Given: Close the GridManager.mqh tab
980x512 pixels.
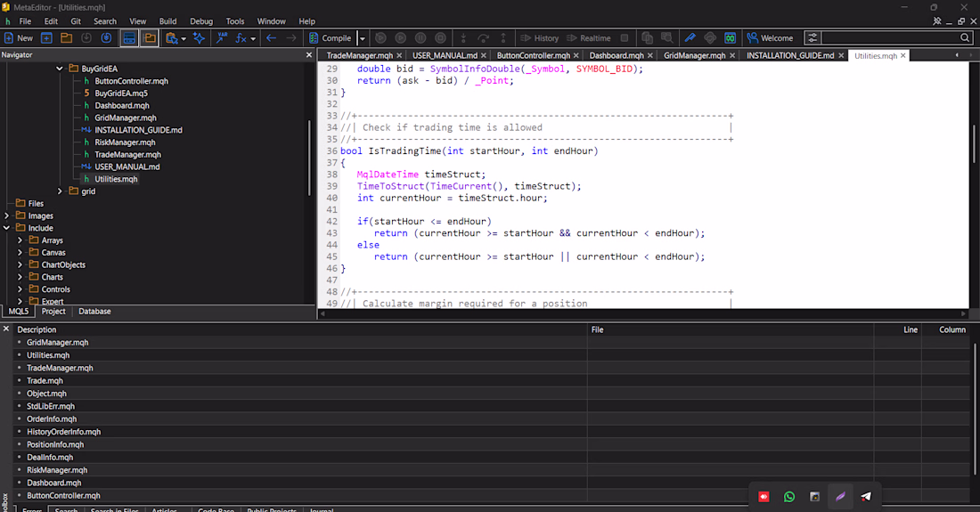Looking at the screenshot, I should coord(732,55).
